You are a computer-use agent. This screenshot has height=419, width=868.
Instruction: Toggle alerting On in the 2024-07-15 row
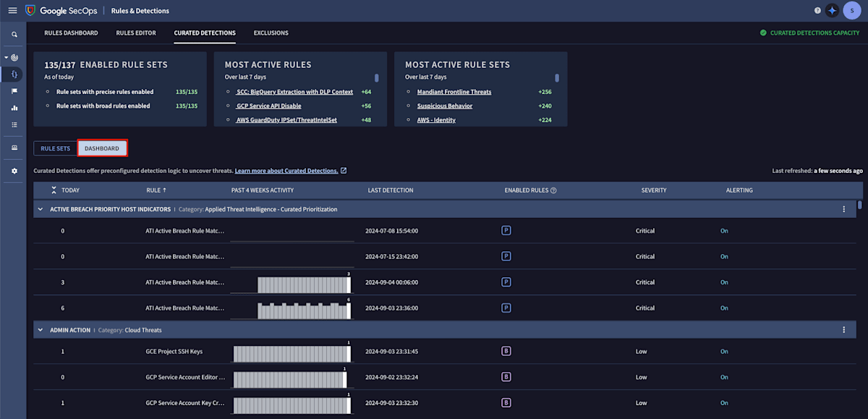pyautogui.click(x=724, y=256)
